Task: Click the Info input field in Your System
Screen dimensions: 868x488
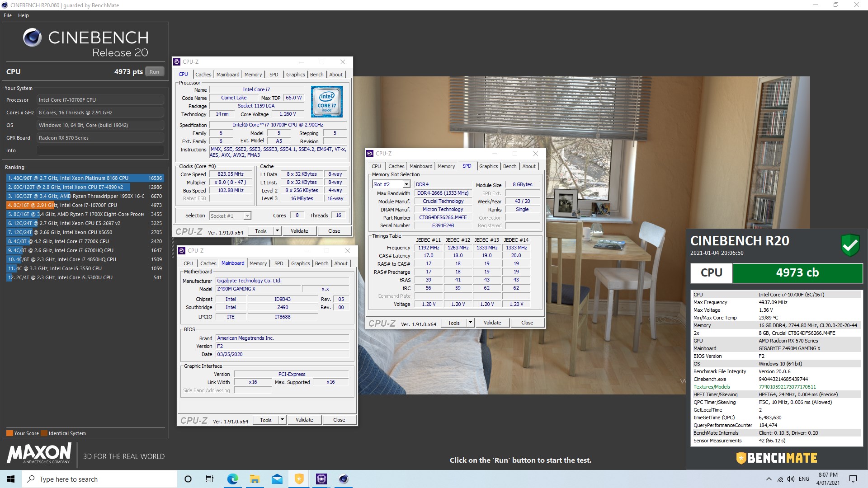Action: (100, 150)
